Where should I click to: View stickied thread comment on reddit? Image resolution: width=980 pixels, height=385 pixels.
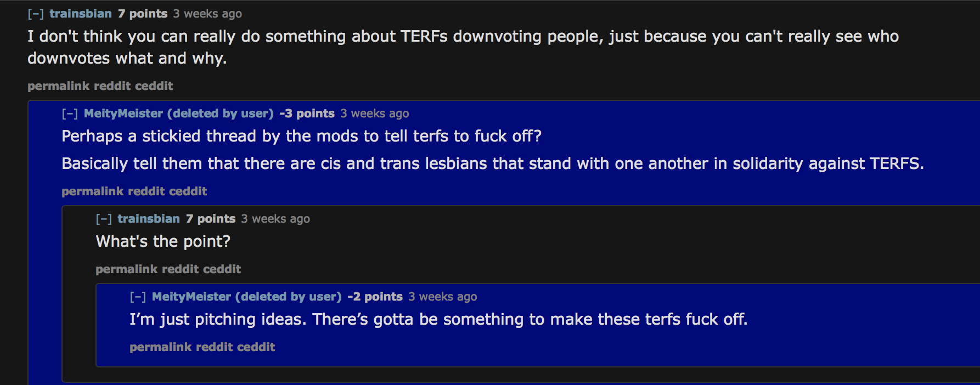click(147, 191)
